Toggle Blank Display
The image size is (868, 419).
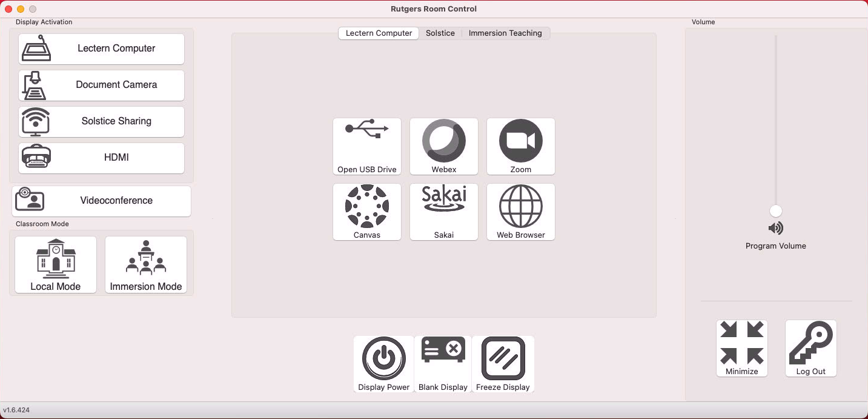tap(443, 364)
